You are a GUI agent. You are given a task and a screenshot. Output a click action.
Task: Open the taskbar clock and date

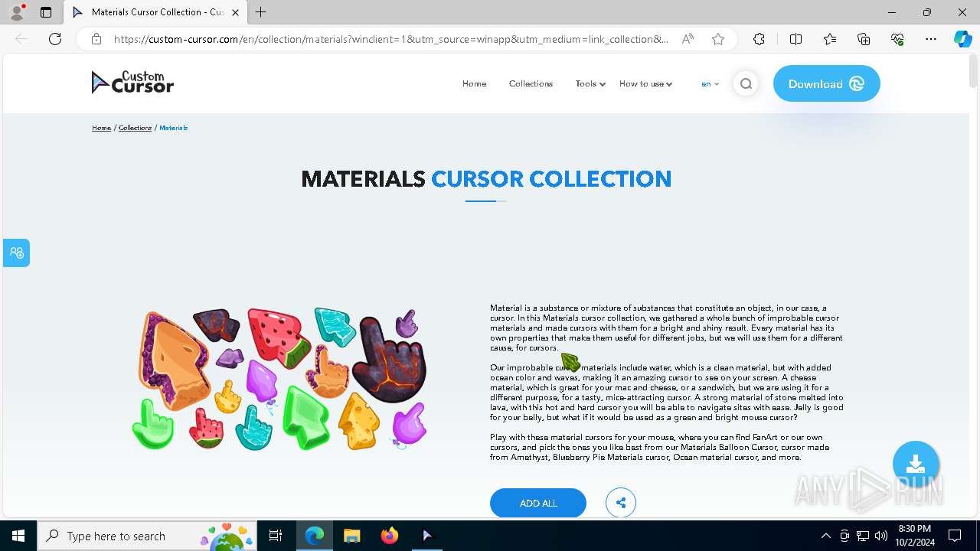914,536
